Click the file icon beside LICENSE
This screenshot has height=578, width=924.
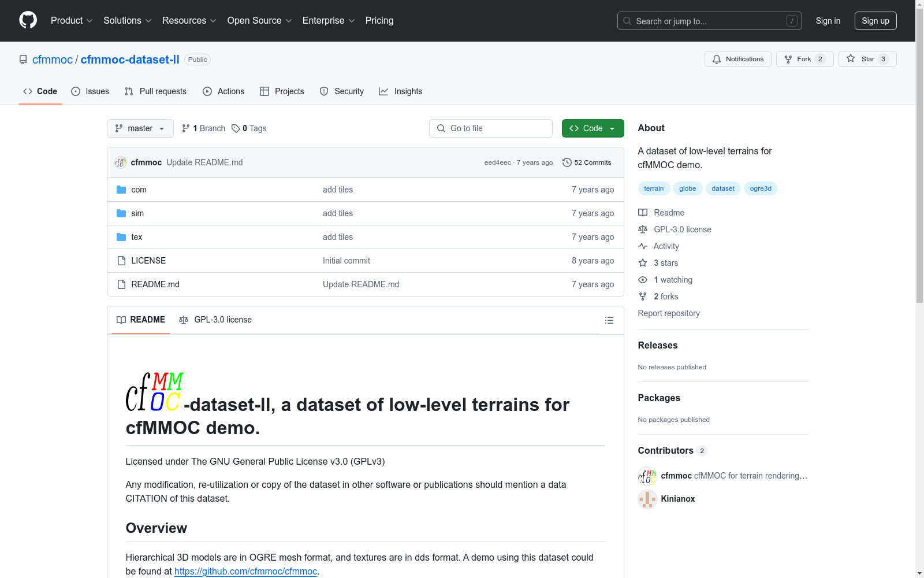(121, 261)
